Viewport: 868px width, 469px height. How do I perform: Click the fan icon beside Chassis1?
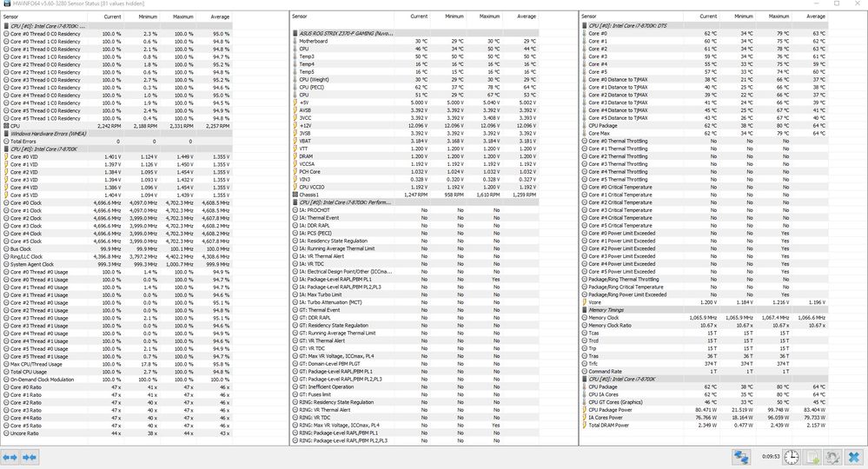click(x=295, y=195)
